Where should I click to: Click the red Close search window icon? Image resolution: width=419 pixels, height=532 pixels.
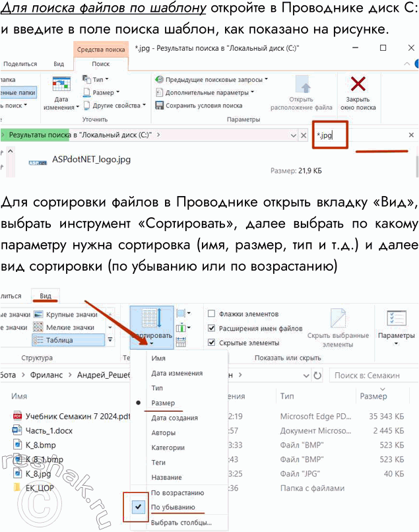(x=358, y=84)
